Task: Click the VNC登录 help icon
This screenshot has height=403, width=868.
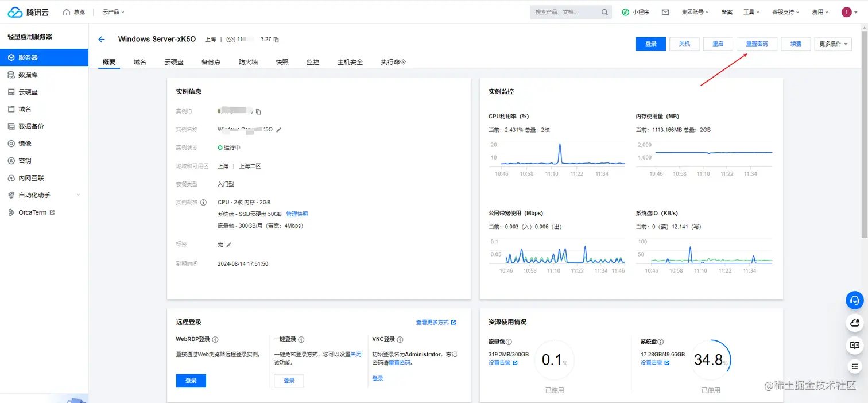Action: click(x=400, y=340)
